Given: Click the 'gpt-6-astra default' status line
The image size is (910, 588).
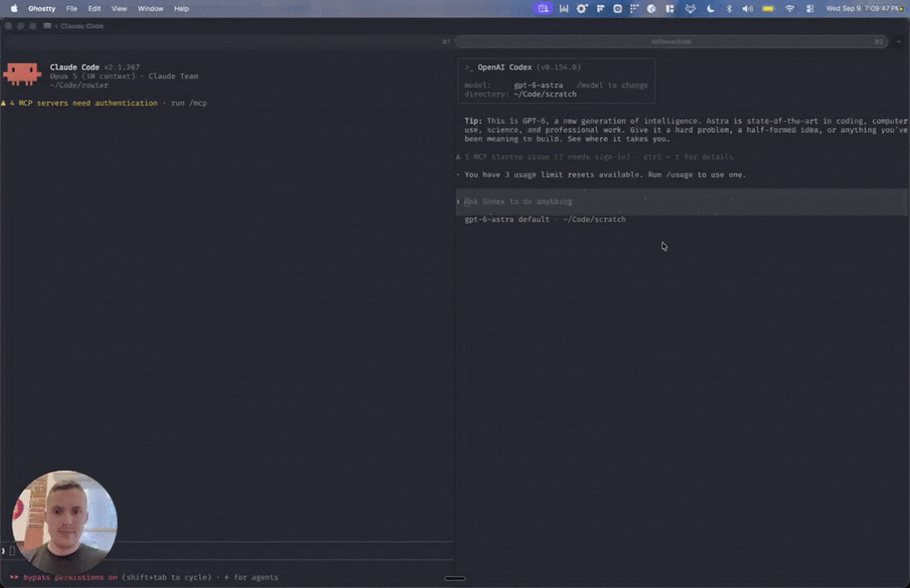Looking at the screenshot, I should (545, 219).
